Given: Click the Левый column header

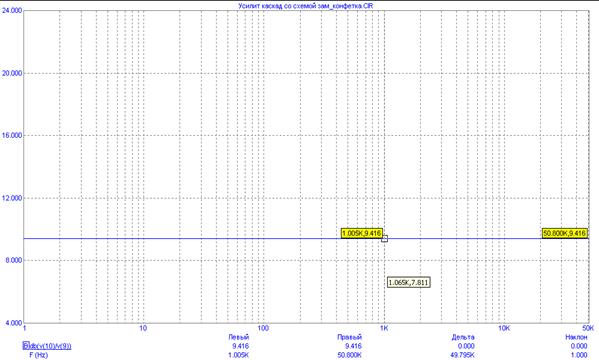Looking at the screenshot, I should (239, 337).
